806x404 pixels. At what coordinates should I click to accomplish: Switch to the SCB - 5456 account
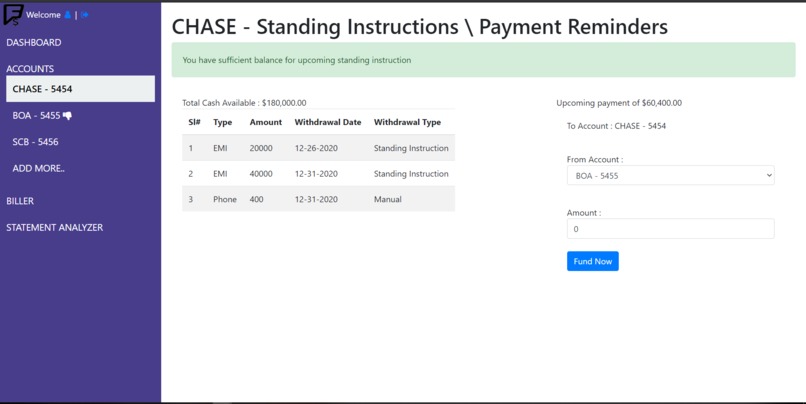pos(35,142)
